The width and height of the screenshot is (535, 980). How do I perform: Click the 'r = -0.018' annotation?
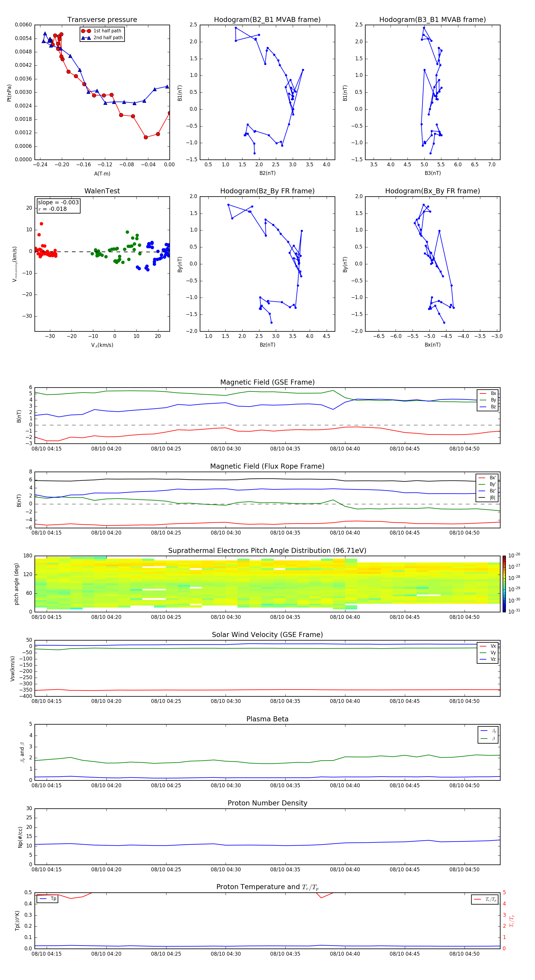pos(52,209)
